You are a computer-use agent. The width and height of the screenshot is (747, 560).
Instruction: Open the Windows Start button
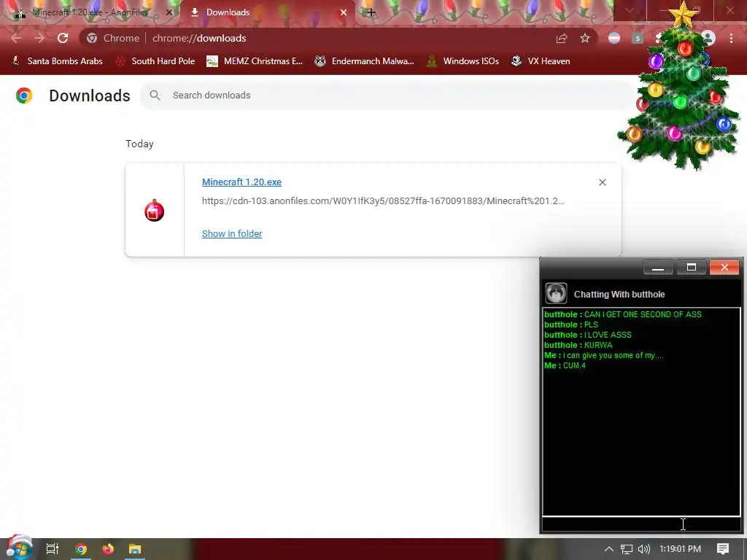coord(18,548)
